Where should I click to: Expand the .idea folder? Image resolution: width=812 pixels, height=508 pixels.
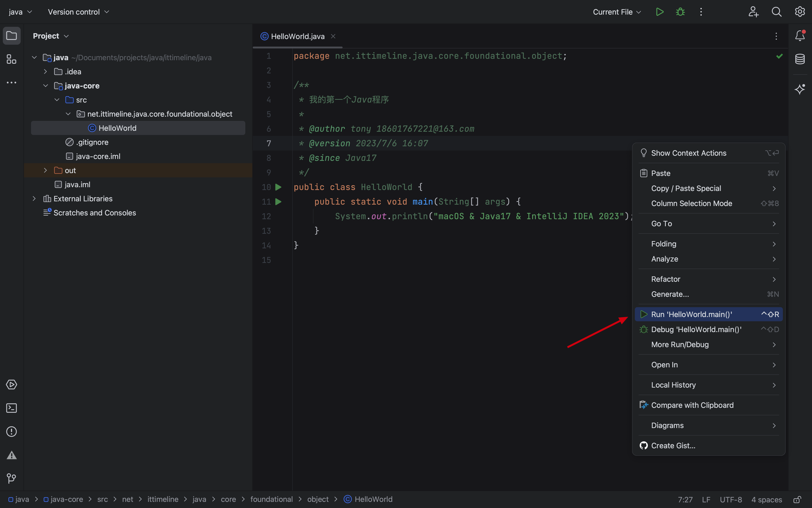point(46,71)
